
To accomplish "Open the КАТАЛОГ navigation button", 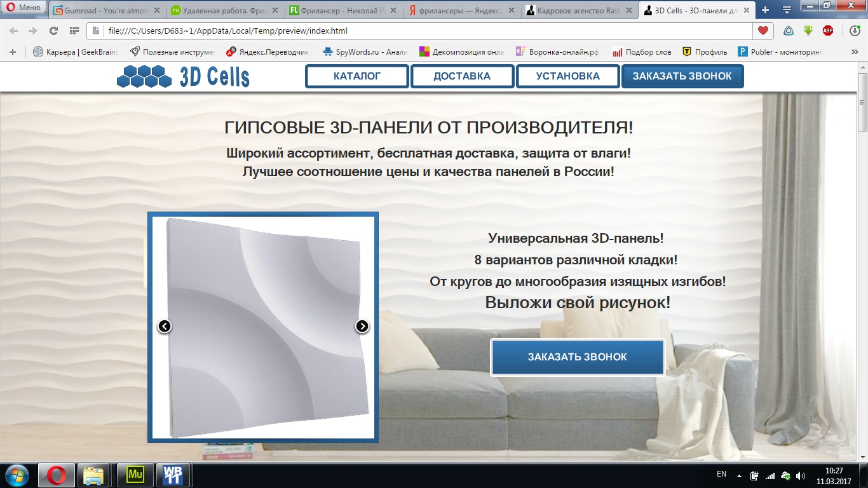I will click(x=357, y=76).
